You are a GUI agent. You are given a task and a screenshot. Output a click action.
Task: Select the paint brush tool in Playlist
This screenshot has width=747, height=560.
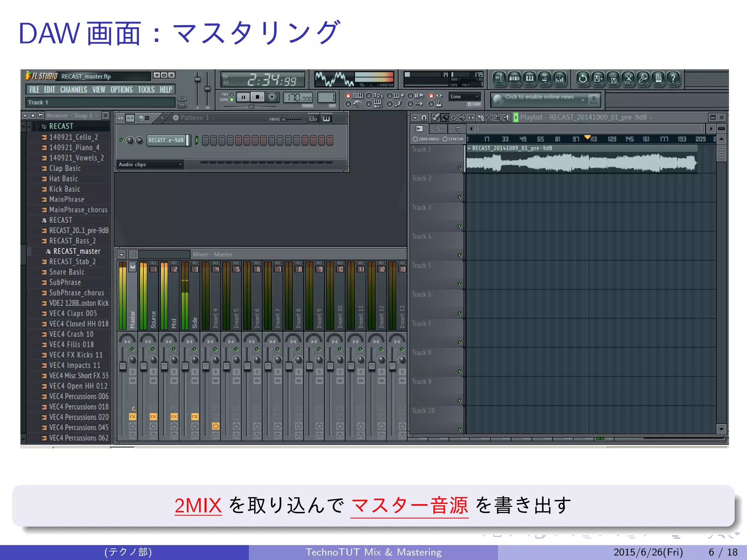click(x=445, y=117)
